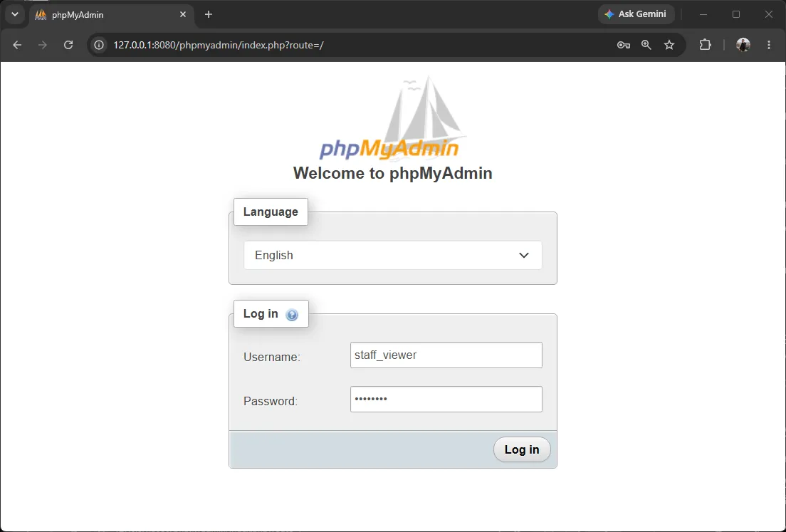Click the address bar URL
This screenshot has width=786, height=532.
click(218, 45)
